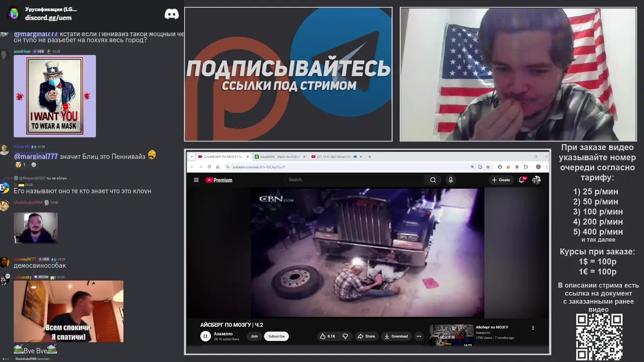This screenshot has width=644, height=362.
Task: Click username Shakshuka1984 in chat
Action: point(28,202)
